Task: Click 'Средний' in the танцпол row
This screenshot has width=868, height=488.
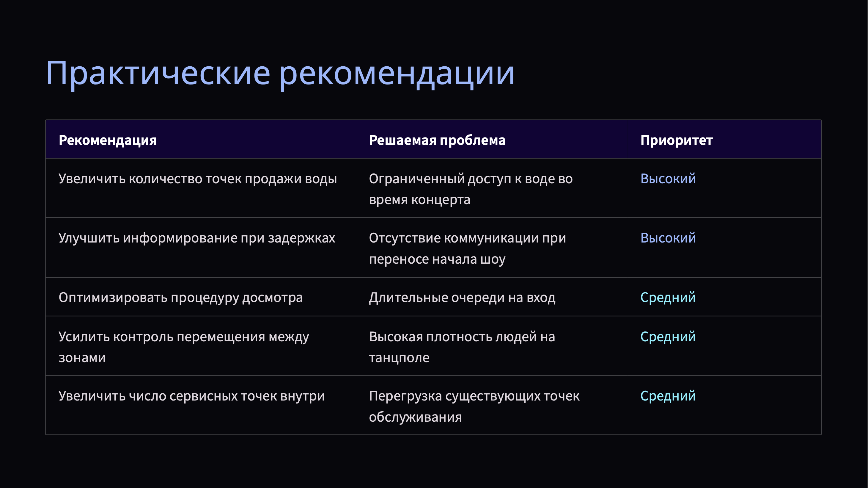Action: (668, 336)
